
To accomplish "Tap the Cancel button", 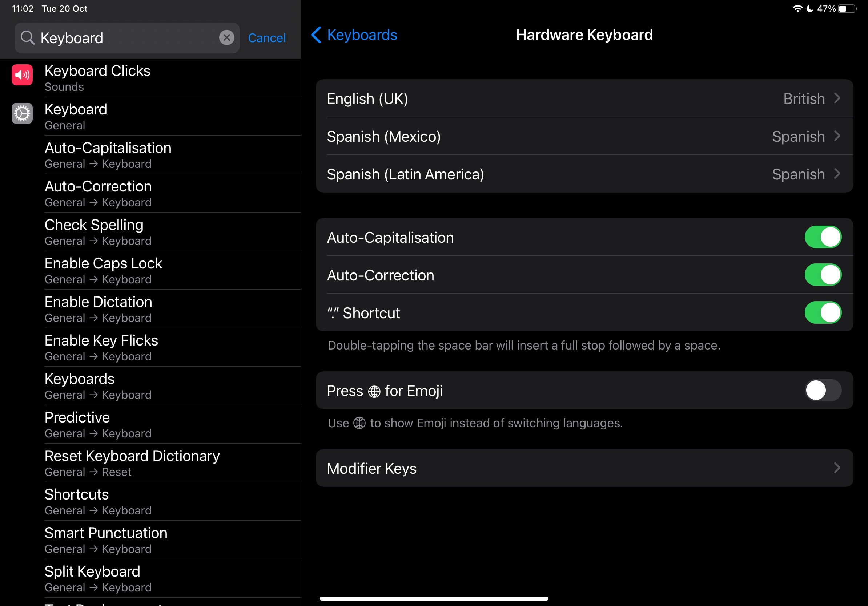I will click(266, 37).
